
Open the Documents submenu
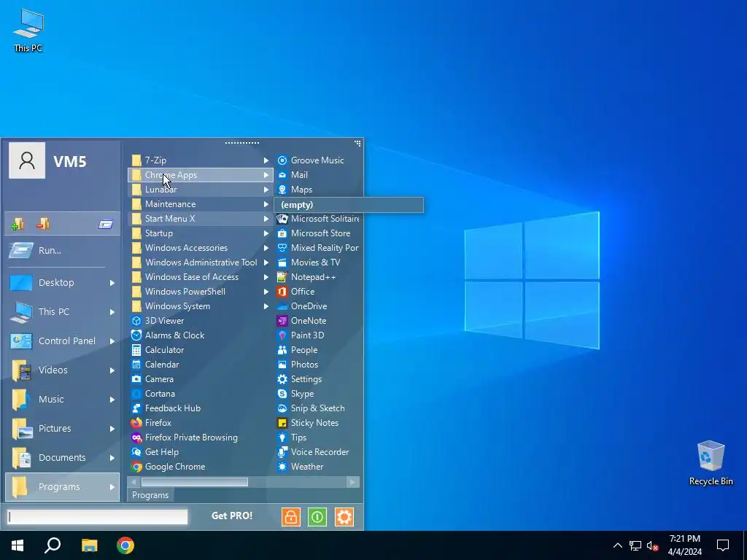click(x=62, y=458)
